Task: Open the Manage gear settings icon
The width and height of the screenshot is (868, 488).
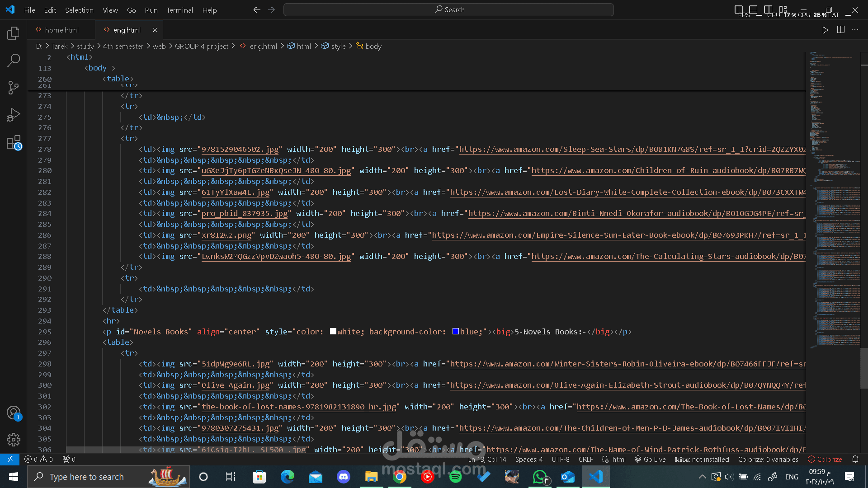Action: [14, 439]
